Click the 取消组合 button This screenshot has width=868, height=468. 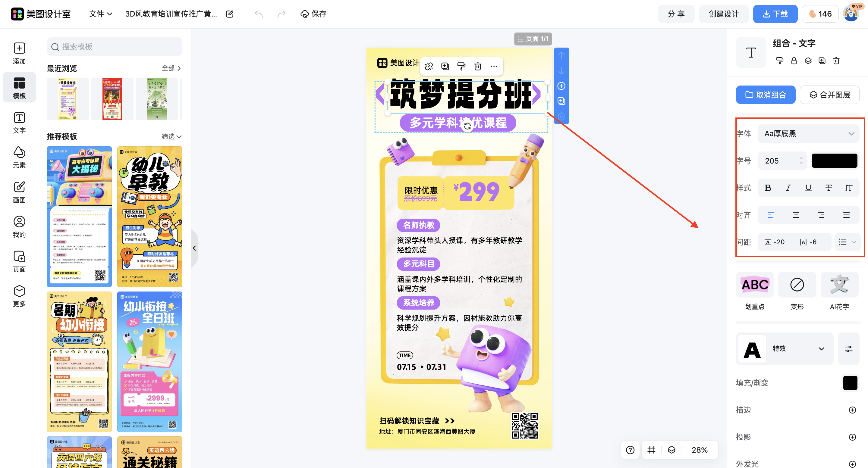(766, 95)
